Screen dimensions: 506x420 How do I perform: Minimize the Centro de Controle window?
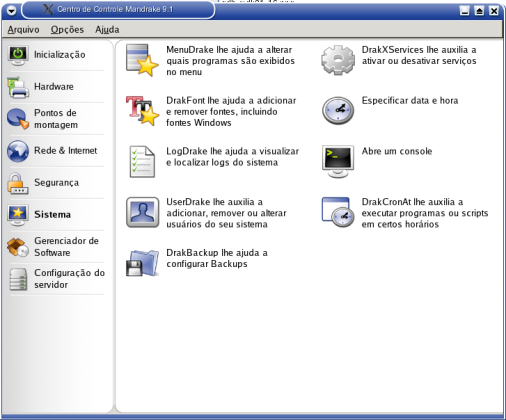(464, 11)
